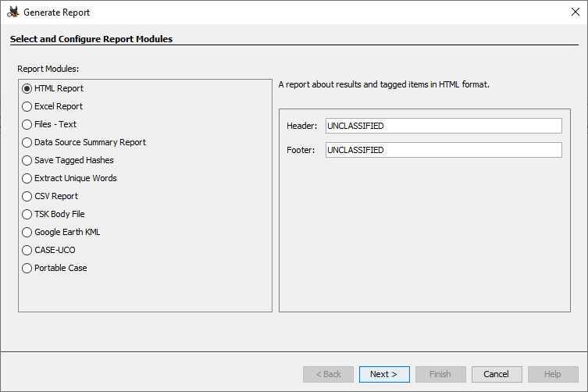Screen dimensions: 588x392
Task: Select the Google Earth KML module
Action: [27, 232]
